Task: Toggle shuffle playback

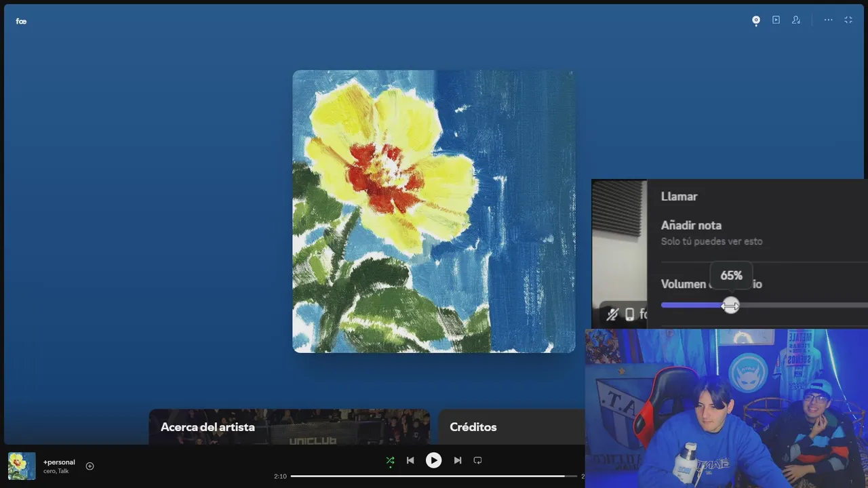Action: pyautogui.click(x=390, y=460)
